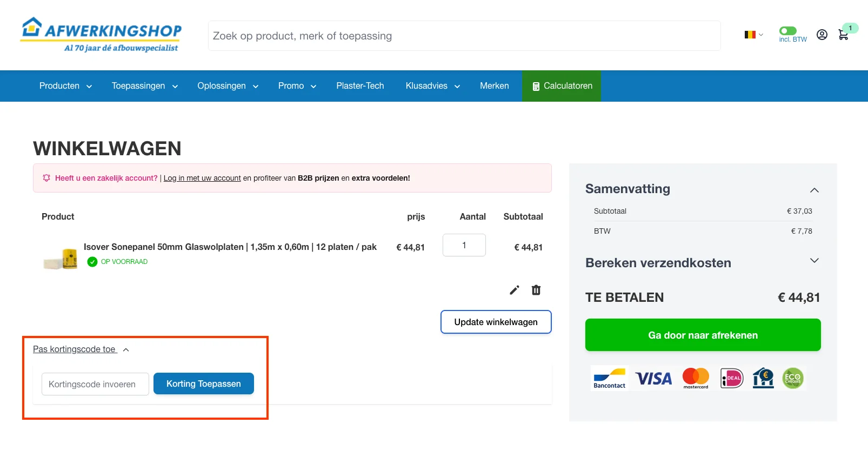Click the TE BETALEN total € 44,81
868x456 pixels.
pos(799,298)
